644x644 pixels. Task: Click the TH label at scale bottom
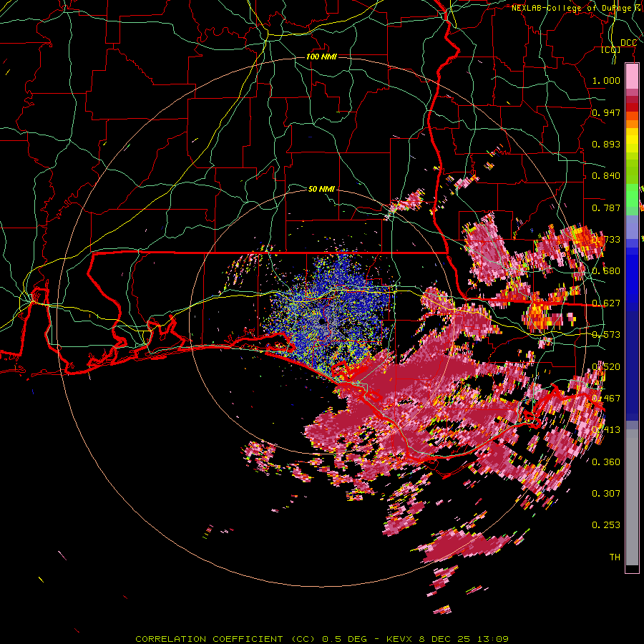tap(615, 557)
